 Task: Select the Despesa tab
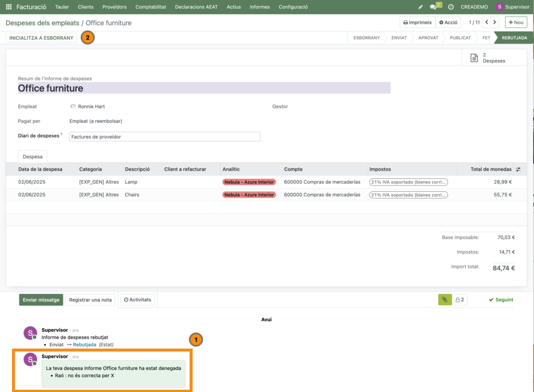tap(33, 156)
